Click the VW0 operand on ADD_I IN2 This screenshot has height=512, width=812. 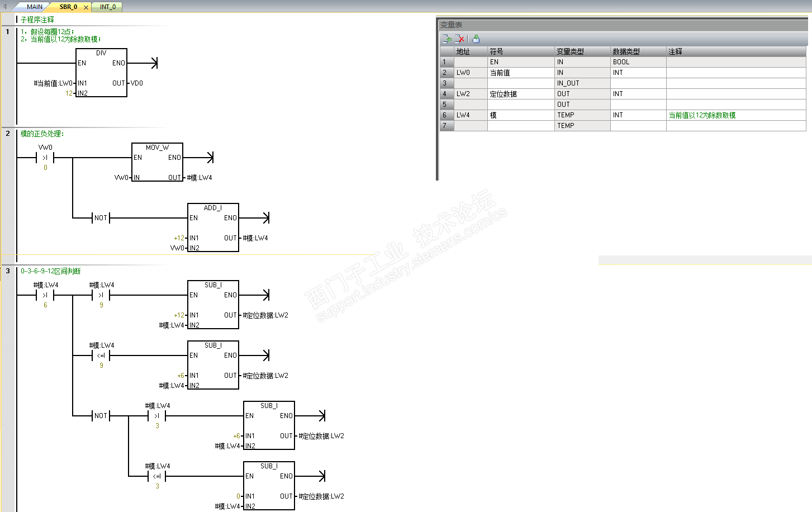(x=177, y=248)
